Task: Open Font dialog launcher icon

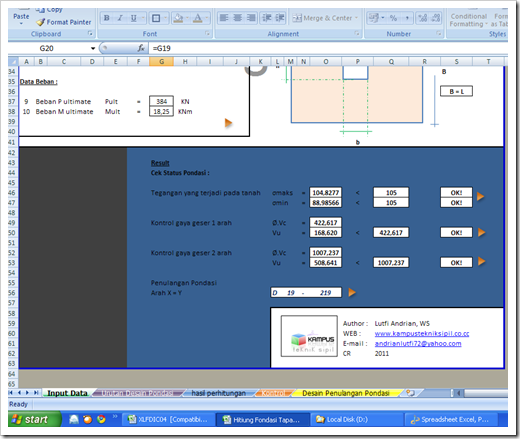Action: coord(207,33)
